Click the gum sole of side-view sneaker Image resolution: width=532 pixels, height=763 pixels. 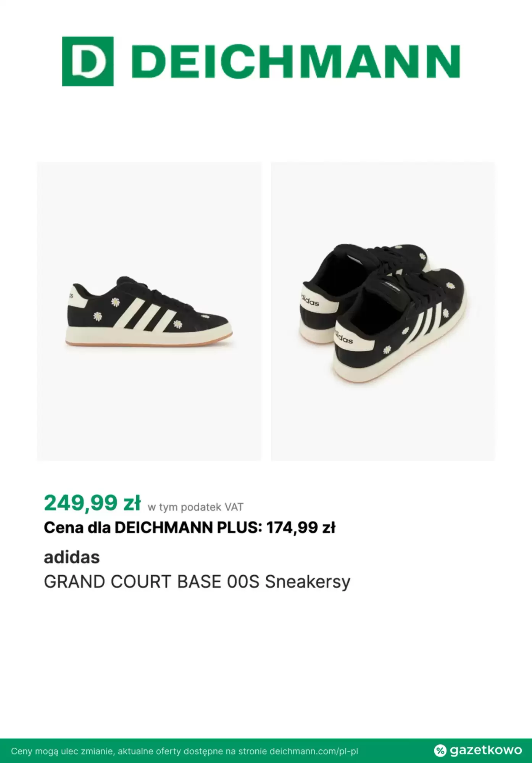tap(149, 344)
